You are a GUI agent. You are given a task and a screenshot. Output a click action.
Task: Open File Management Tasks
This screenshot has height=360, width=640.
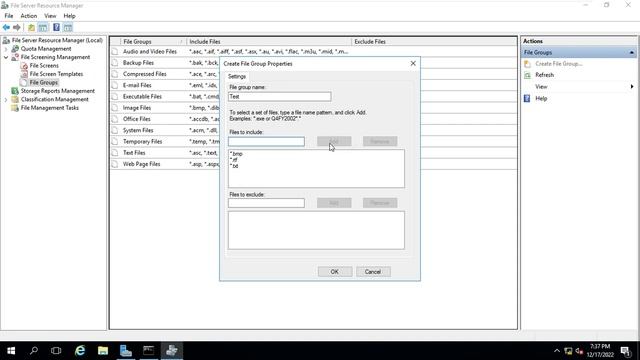coord(49,108)
